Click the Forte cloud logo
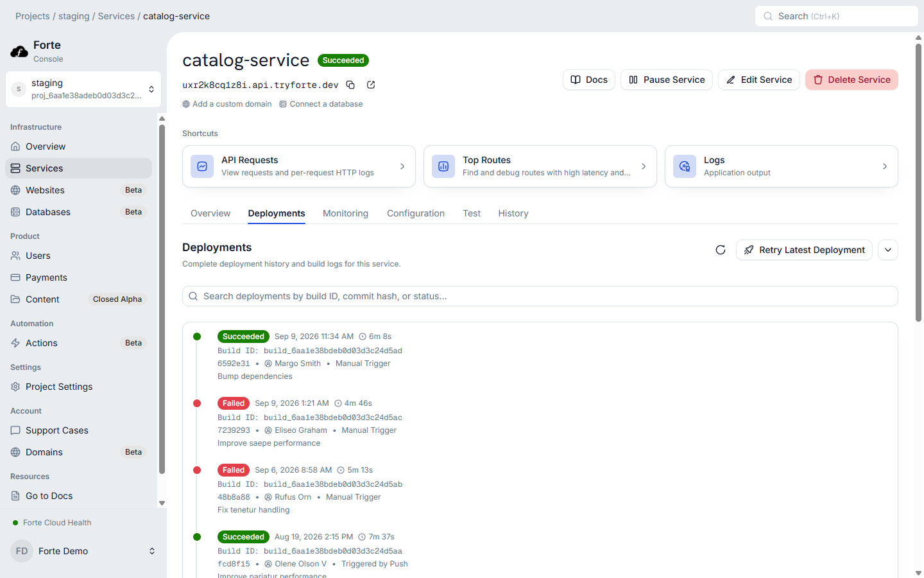The height and width of the screenshot is (578, 924). pos(19,51)
